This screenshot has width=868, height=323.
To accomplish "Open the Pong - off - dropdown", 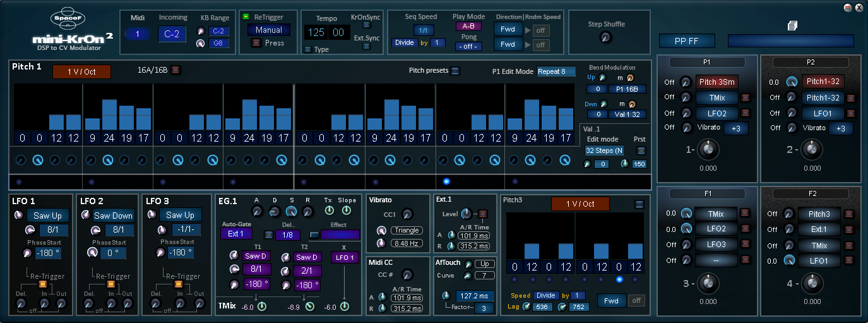I will [468, 46].
